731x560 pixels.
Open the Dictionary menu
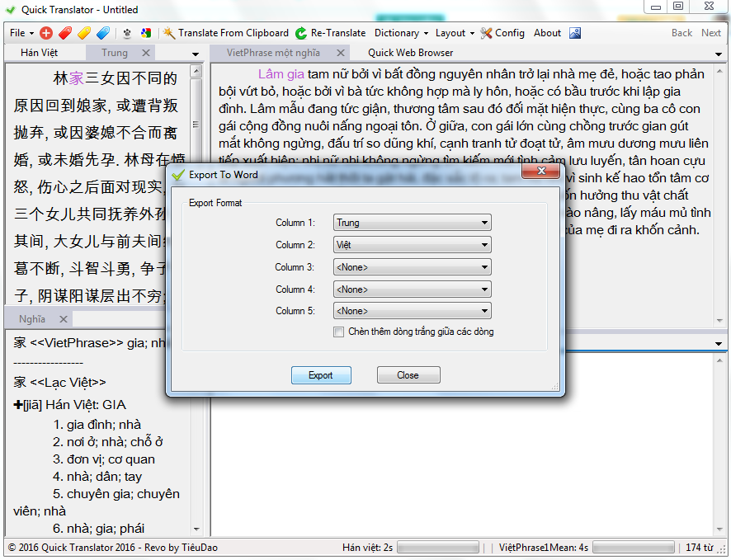[x=401, y=33]
